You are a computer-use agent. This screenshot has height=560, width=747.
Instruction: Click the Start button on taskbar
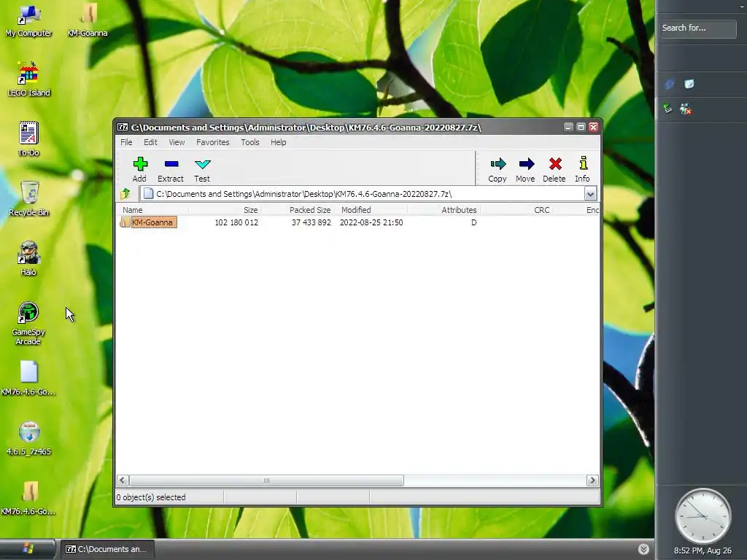pos(28,549)
